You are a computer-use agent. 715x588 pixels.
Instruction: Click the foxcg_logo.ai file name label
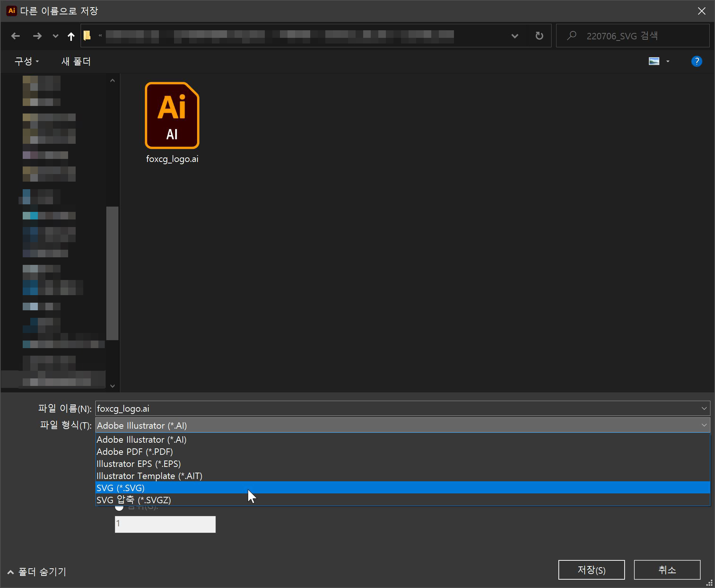pos(172,159)
